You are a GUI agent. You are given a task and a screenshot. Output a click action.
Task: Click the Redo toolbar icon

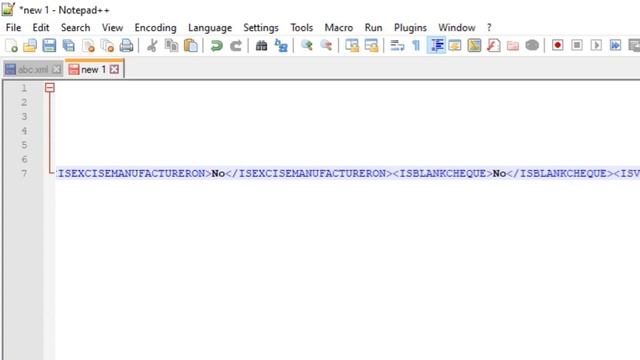pyautogui.click(x=236, y=45)
